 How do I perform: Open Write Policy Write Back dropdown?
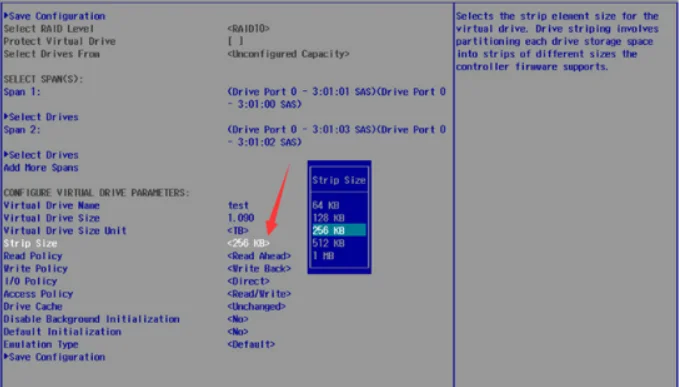(259, 268)
